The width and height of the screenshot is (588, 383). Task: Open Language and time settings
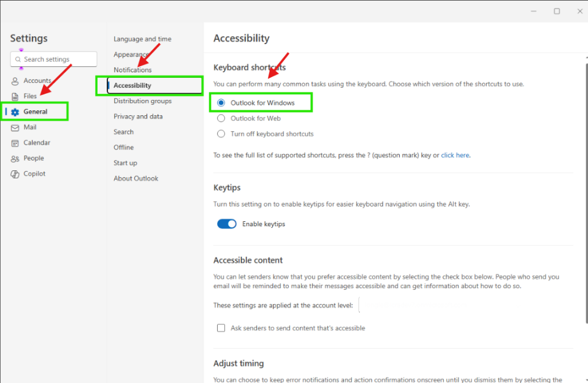pos(142,39)
